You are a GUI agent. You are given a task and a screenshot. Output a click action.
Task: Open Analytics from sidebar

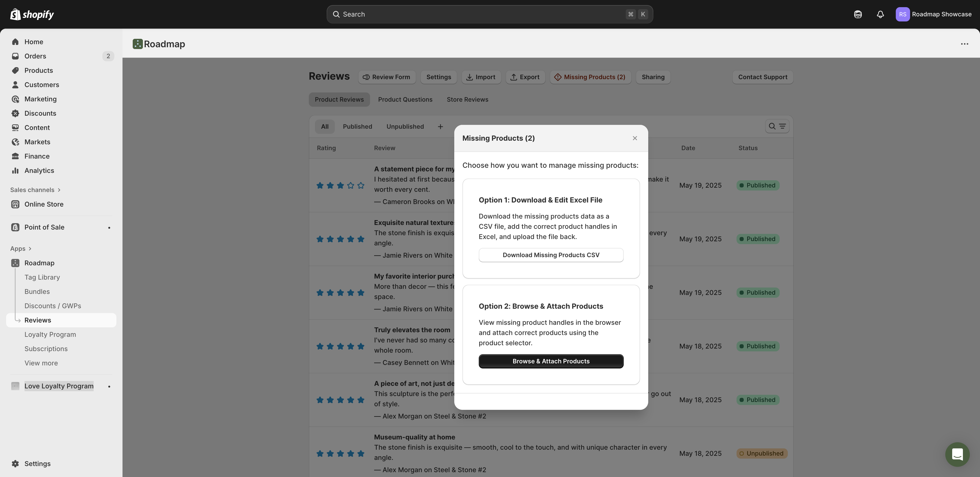[x=39, y=171]
